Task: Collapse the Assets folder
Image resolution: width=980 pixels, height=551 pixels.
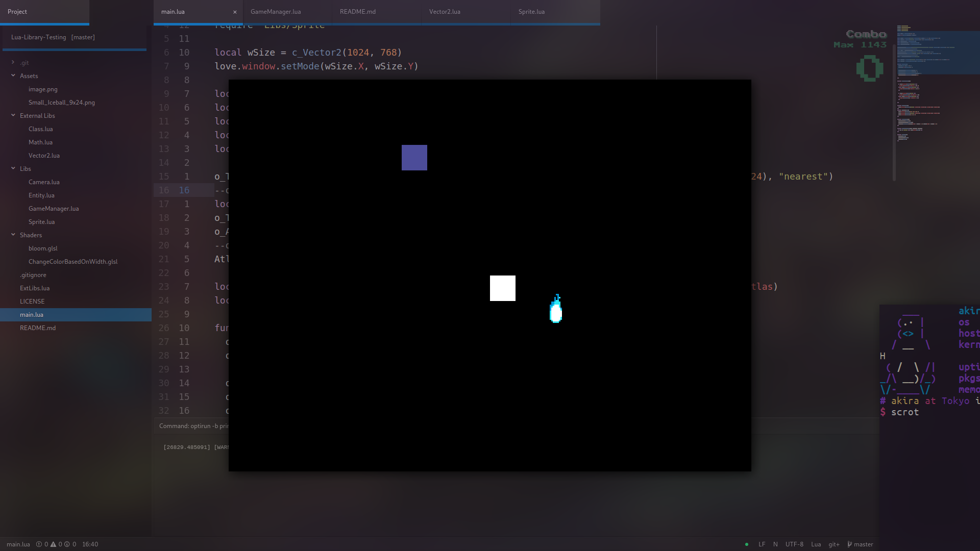Action: pyautogui.click(x=13, y=76)
